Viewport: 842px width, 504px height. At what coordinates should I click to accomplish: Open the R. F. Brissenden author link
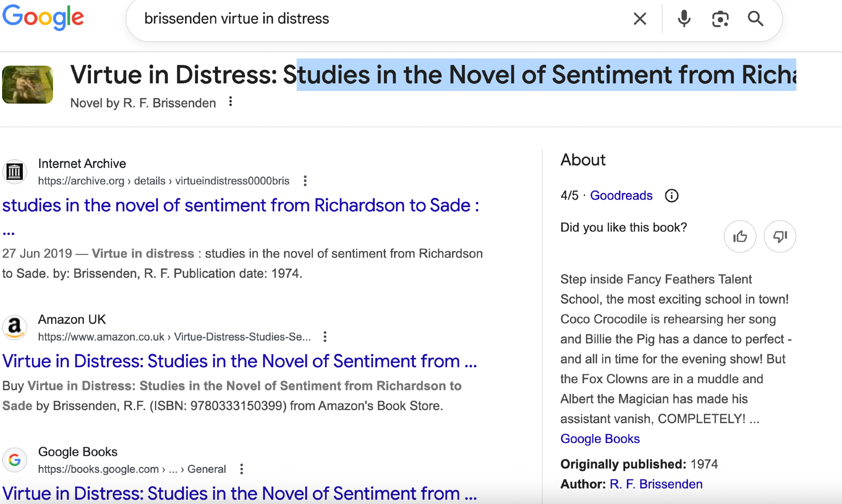tap(656, 484)
